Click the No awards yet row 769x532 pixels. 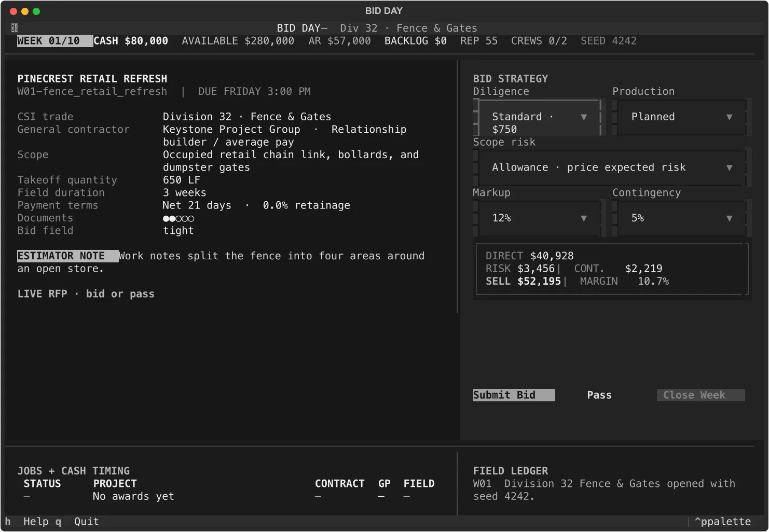pos(133,497)
